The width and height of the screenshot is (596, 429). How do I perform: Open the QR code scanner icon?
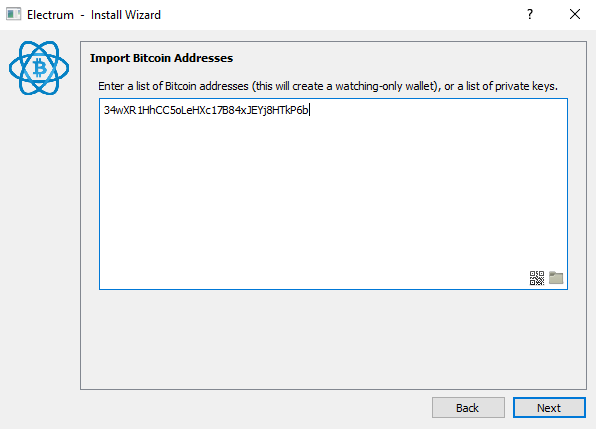[x=537, y=278]
